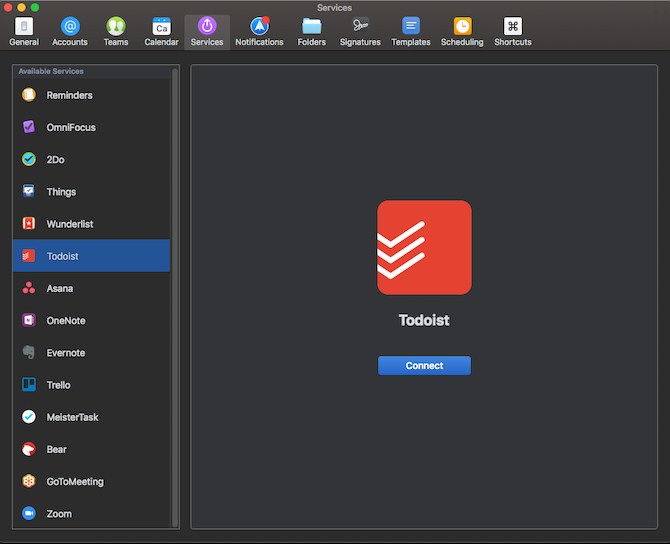Open the Teams preferences icon
The height and width of the screenshot is (544, 670).
[116, 26]
